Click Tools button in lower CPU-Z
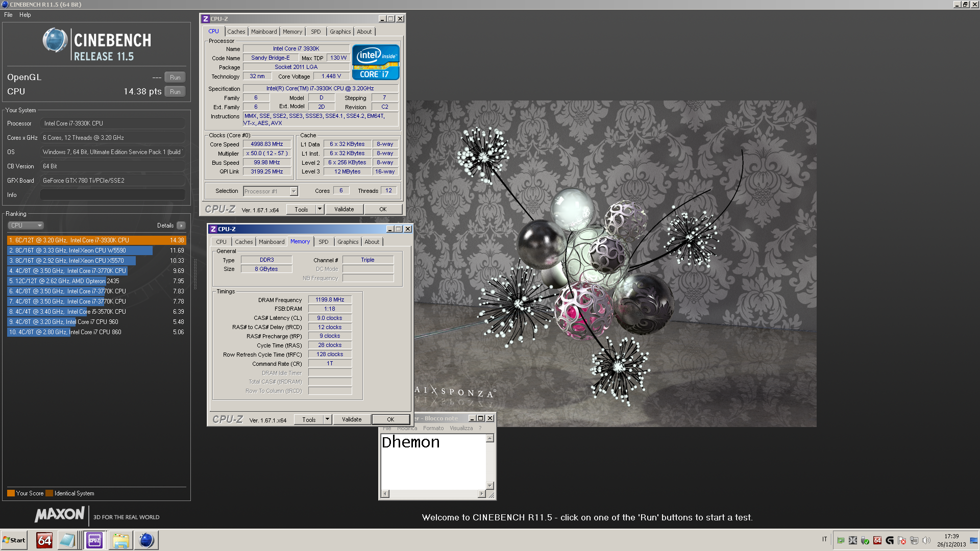 click(309, 420)
